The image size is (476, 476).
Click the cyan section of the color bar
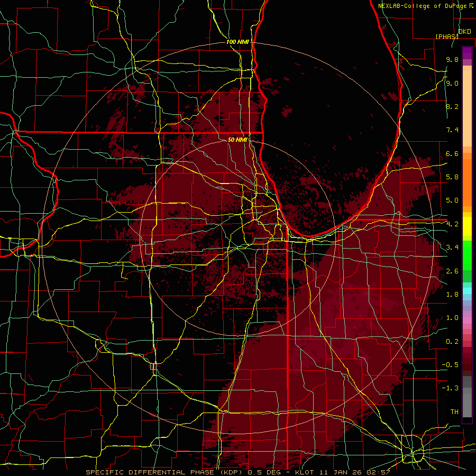(x=467, y=291)
